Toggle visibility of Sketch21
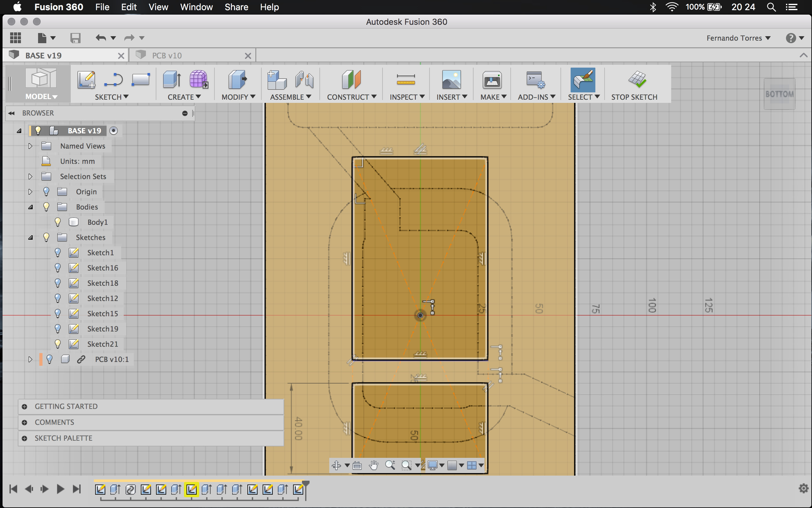 (58, 344)
